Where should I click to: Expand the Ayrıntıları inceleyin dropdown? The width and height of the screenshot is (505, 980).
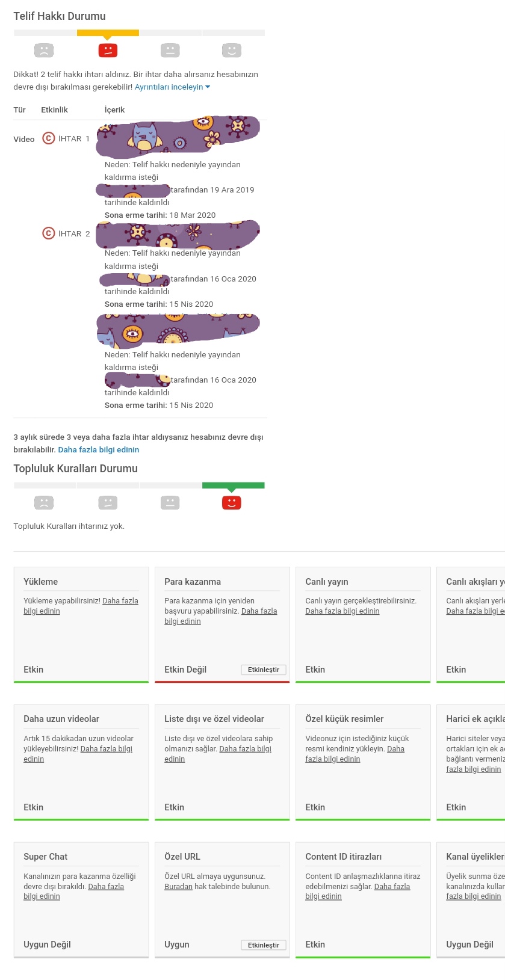172,87
